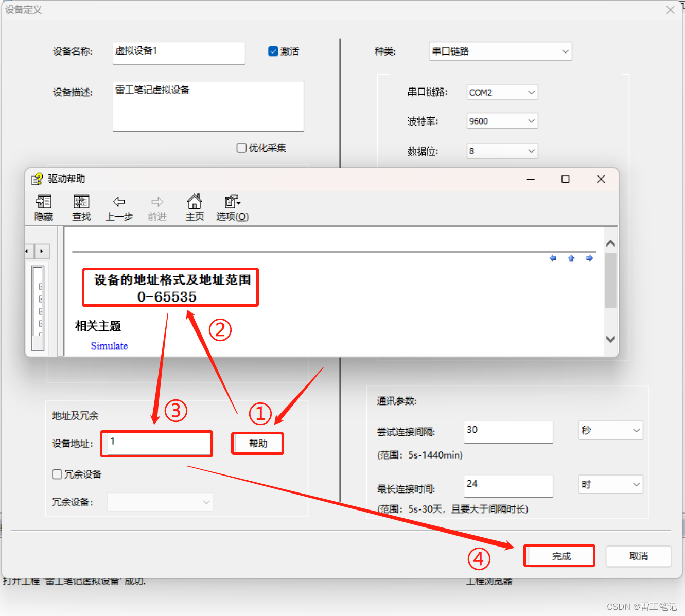Click previous topic blue left arrow

tap(553, 258)
